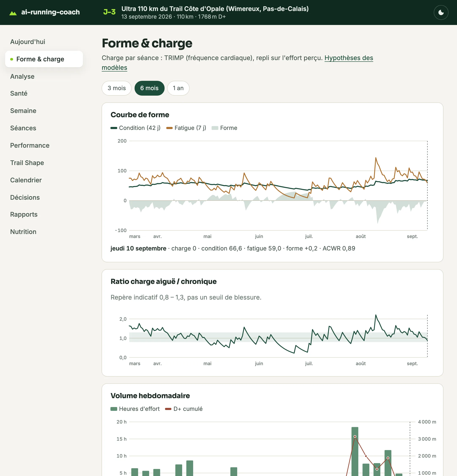Click the Fatigue (7 j) legend swatch
457x476 pixels.
pos(169,128)
